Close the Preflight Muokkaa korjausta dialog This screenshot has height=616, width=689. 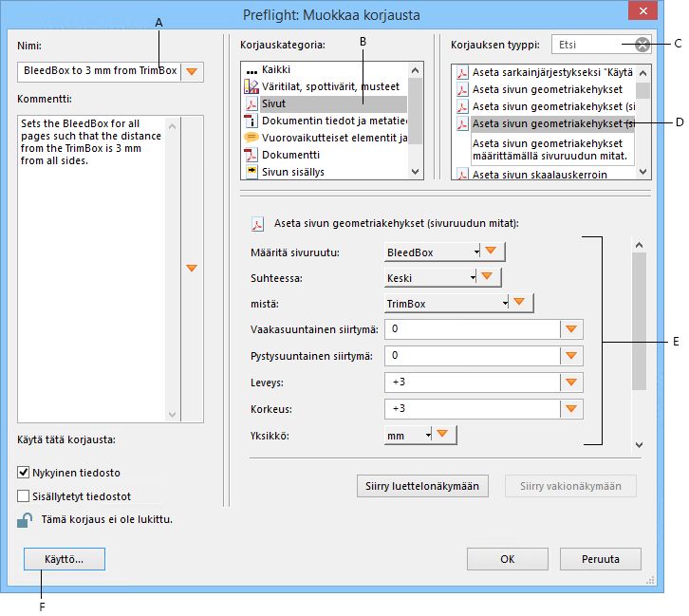pyautogui.click(x=642, y=11)
